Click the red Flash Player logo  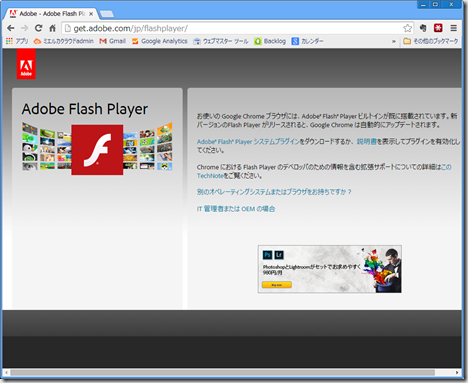(x=97, y=150)
